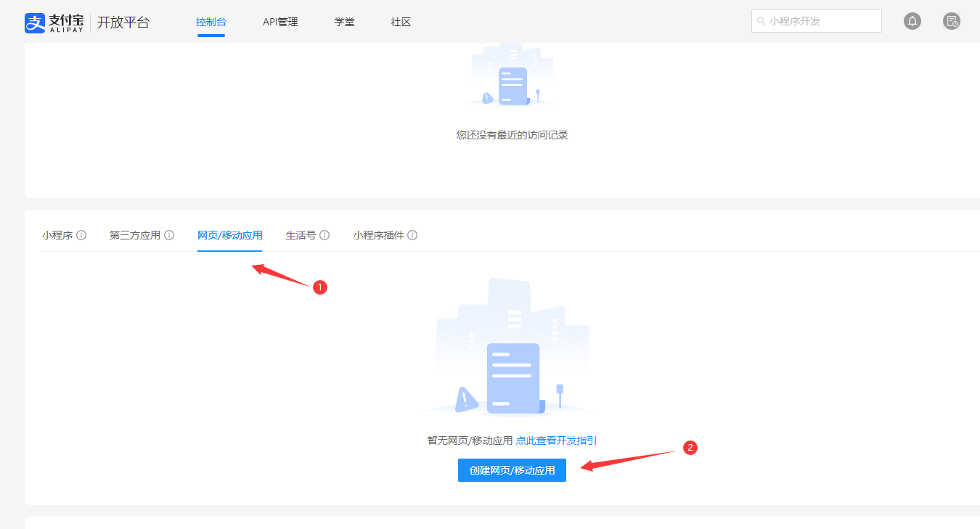Click the Alipay logo icon

[x=35, y=22]
